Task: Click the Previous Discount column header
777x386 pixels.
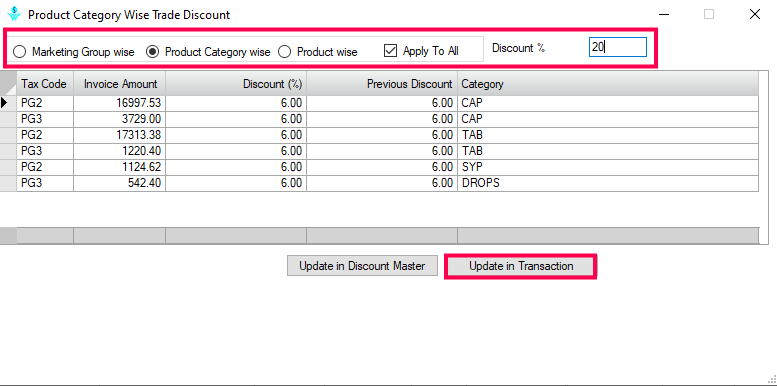Action: coord(382,84)
